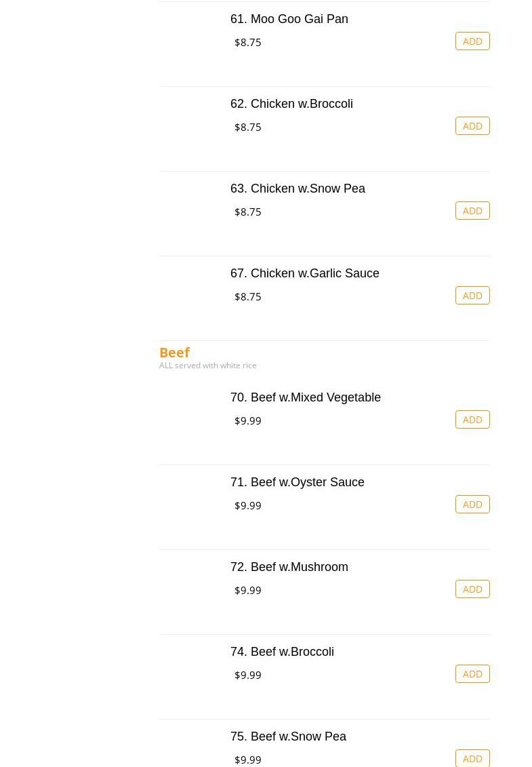Select the 71. Beef w.Oyster Sauce title
The width and height of the screenshot is (532, 767).
pyautogui.click(x=298, y=482)
